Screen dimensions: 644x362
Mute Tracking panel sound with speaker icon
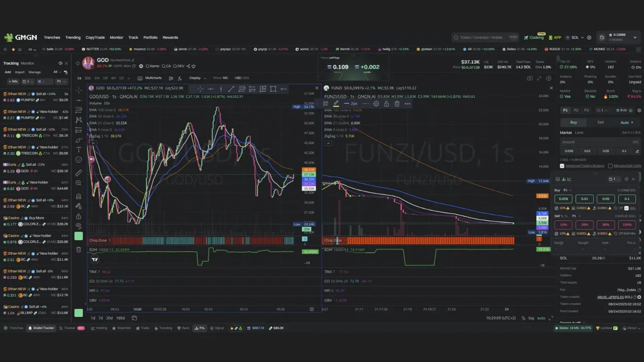pos(60,63)
